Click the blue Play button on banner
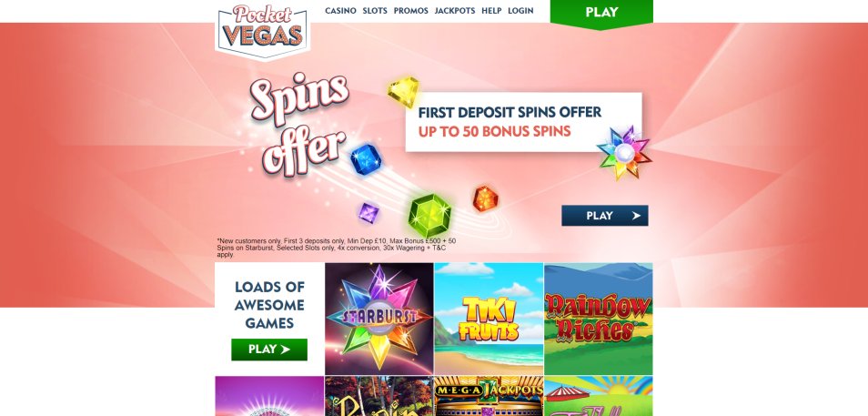Screen dimensions: 868x416 tap(604, 216)
